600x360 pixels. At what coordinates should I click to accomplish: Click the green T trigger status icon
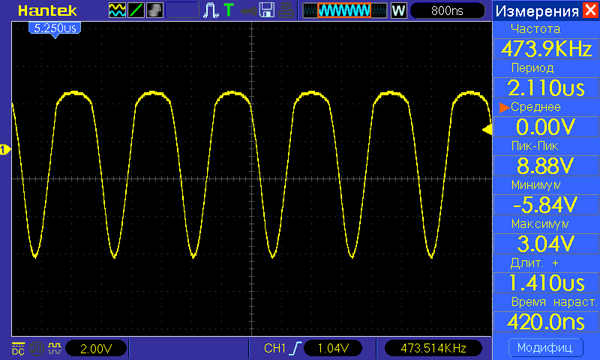229,10
